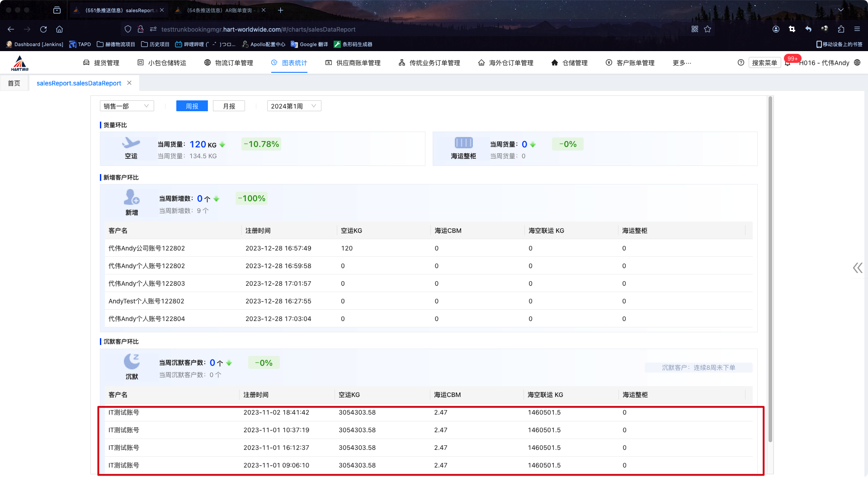Click the HART logo
Screen dimensions: 868x477
pos(19,63)
